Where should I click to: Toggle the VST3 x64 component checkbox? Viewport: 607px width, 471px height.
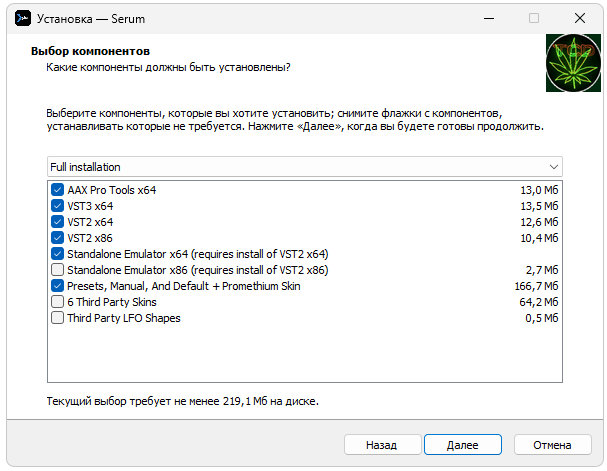click(57, 206)
